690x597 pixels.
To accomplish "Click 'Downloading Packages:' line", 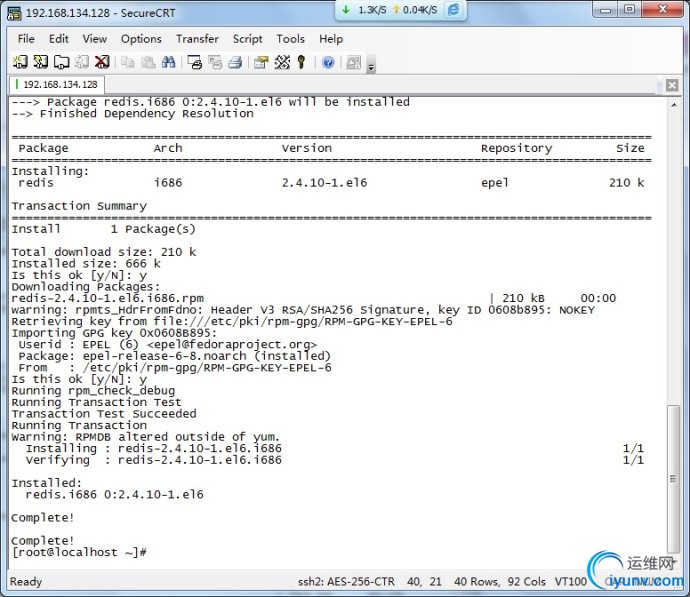I will 86,286.
